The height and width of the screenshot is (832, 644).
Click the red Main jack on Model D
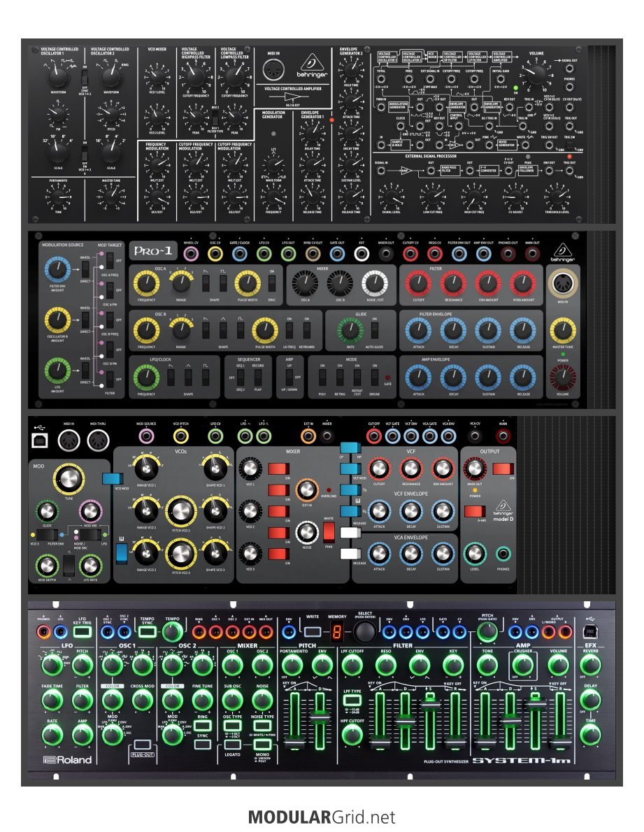[503, 436]
